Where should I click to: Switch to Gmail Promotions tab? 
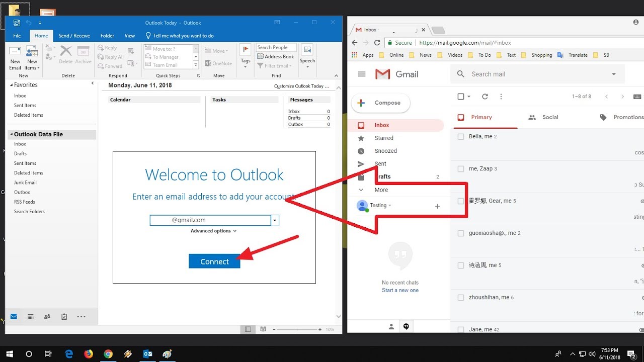[x=622, y=117]
